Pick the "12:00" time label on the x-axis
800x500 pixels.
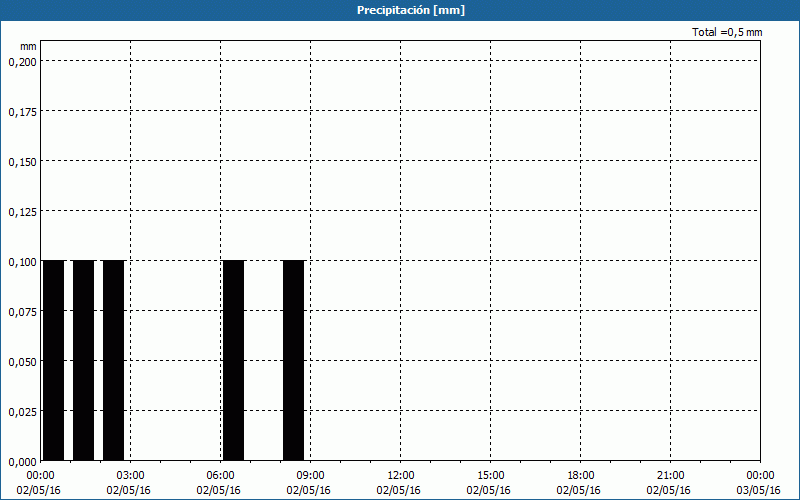click(401, 476)
